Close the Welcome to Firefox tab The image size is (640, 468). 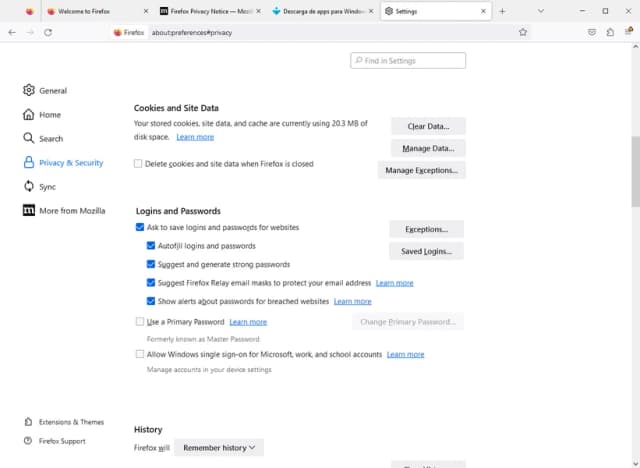click(x=146, y=11)
